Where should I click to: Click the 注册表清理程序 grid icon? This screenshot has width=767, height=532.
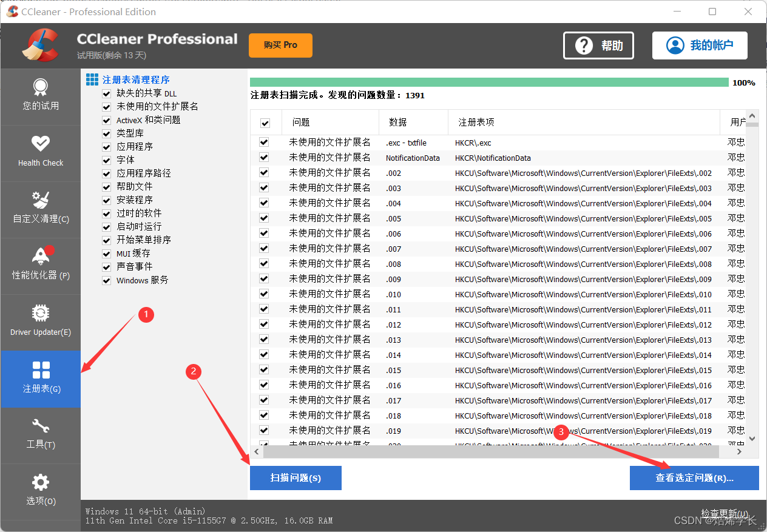[92, 79]
